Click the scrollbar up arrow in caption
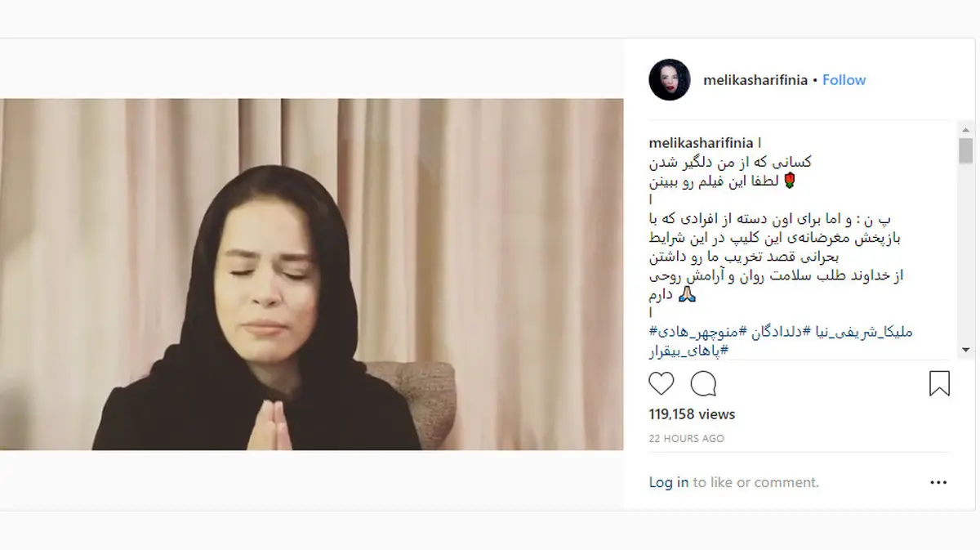Viewport: 980px width, 550px height. click(966, 131)
